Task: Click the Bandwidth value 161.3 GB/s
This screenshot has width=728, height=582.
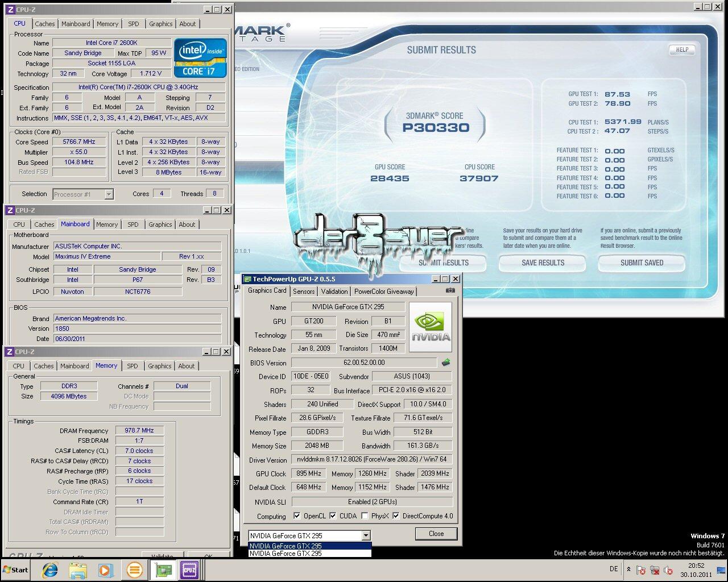Action: point(423,446)
